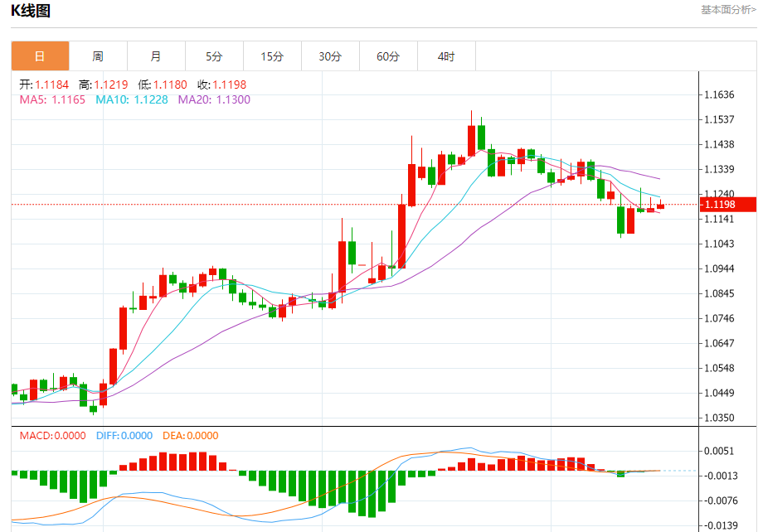Open the 60分 interval tab

click(x=388, y=56)
